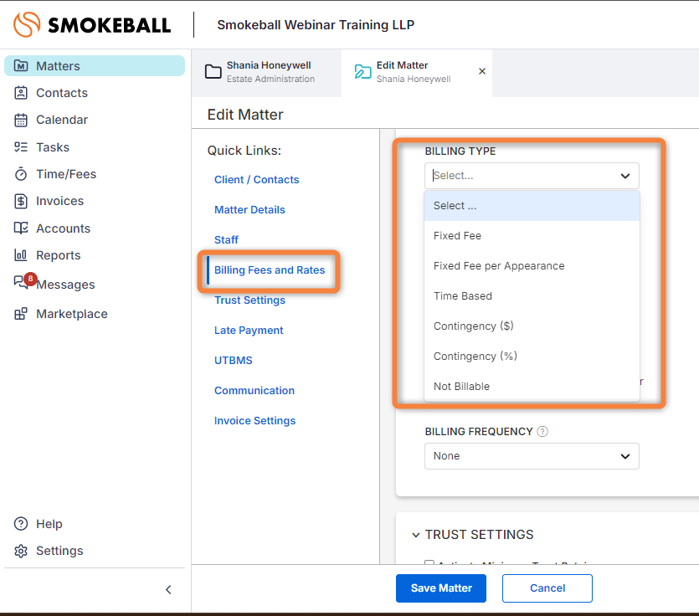Viewport: 699px width, 616px height.
Task: Go to Marketplace in the sidebar
Action: pos(72,314)
